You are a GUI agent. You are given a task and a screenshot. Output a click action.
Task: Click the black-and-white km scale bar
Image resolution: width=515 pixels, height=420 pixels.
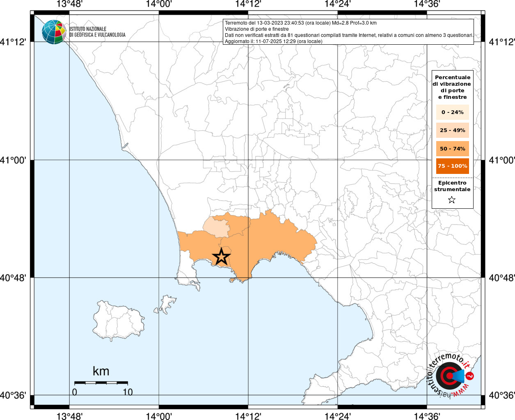101,383
